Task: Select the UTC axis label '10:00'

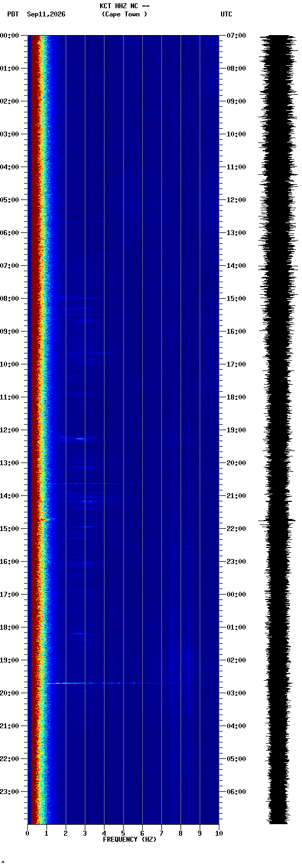Action: pos(236,134)
